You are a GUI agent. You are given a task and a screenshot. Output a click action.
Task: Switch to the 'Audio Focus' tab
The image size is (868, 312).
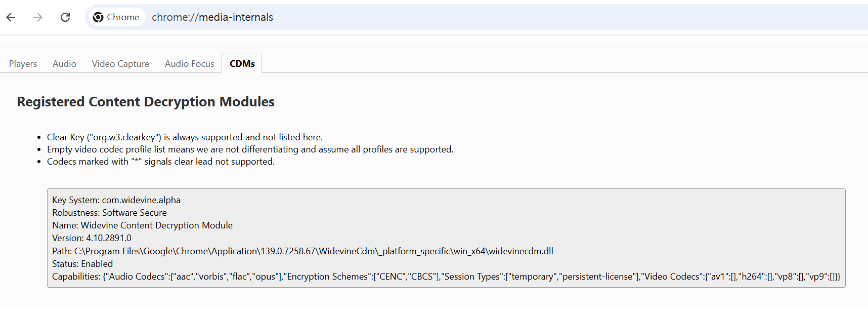pos(189,63)
